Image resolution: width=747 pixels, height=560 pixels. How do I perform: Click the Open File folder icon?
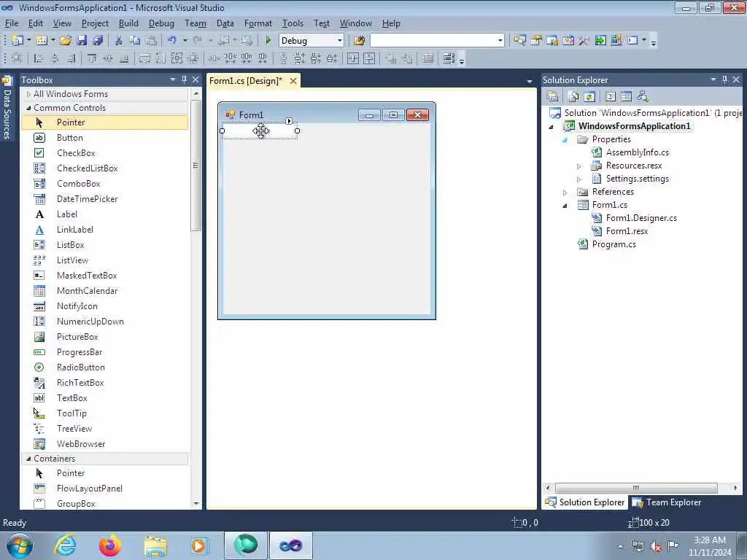tap(66, 41)
